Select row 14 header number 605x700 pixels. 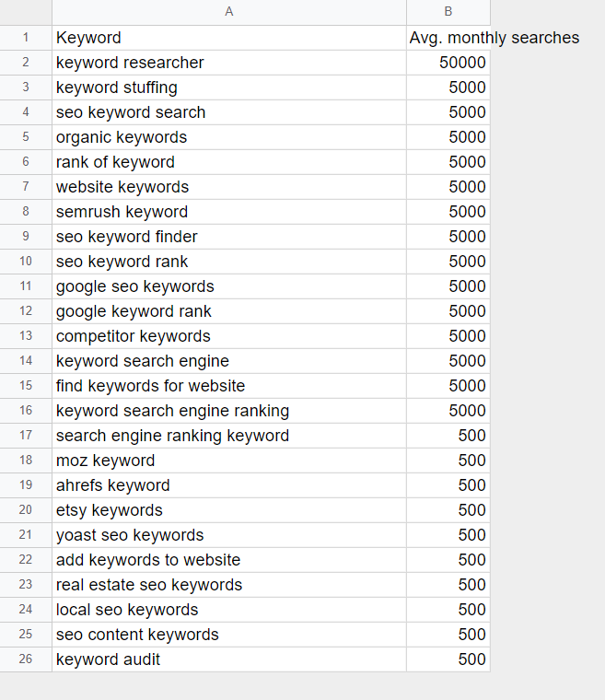point(26,361)
